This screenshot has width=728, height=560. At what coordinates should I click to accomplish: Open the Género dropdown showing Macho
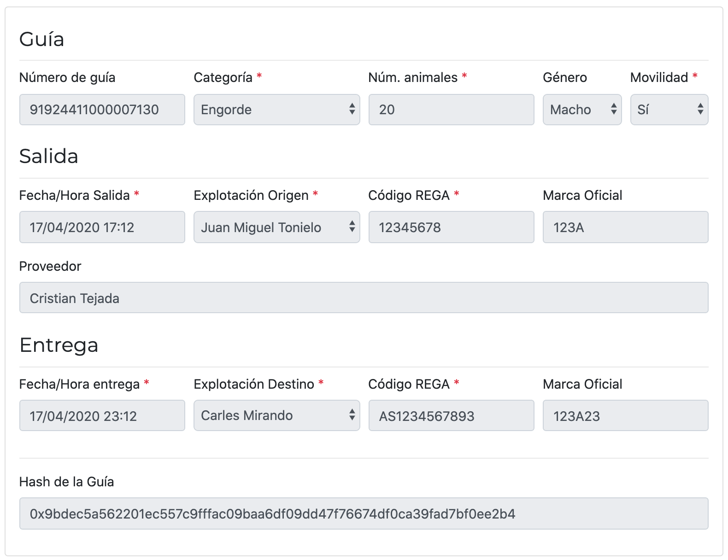tap(582, 110)
